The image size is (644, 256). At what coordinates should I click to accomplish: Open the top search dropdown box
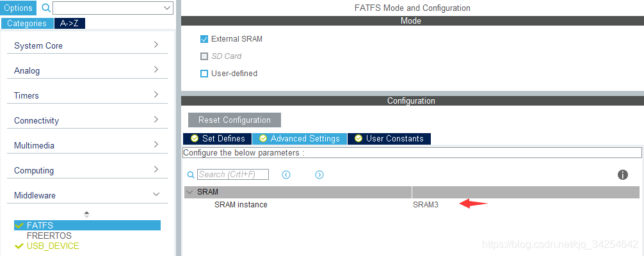point(113,8)
